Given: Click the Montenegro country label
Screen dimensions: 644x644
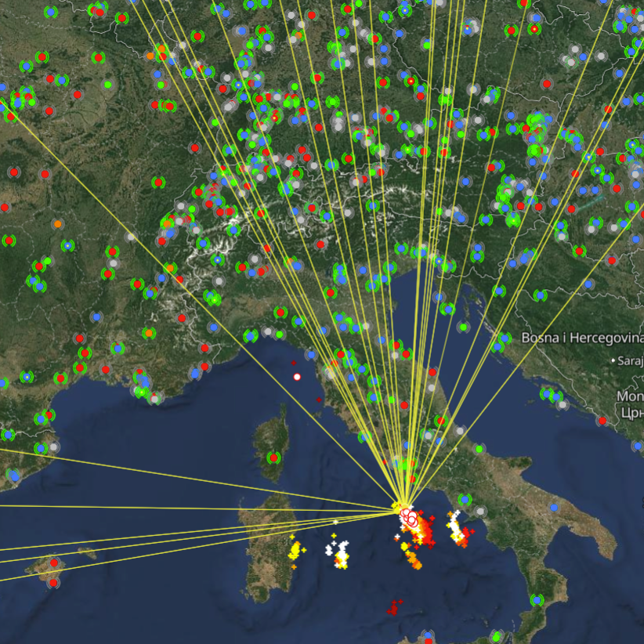Looking at the screenshot, I should 630,397.
